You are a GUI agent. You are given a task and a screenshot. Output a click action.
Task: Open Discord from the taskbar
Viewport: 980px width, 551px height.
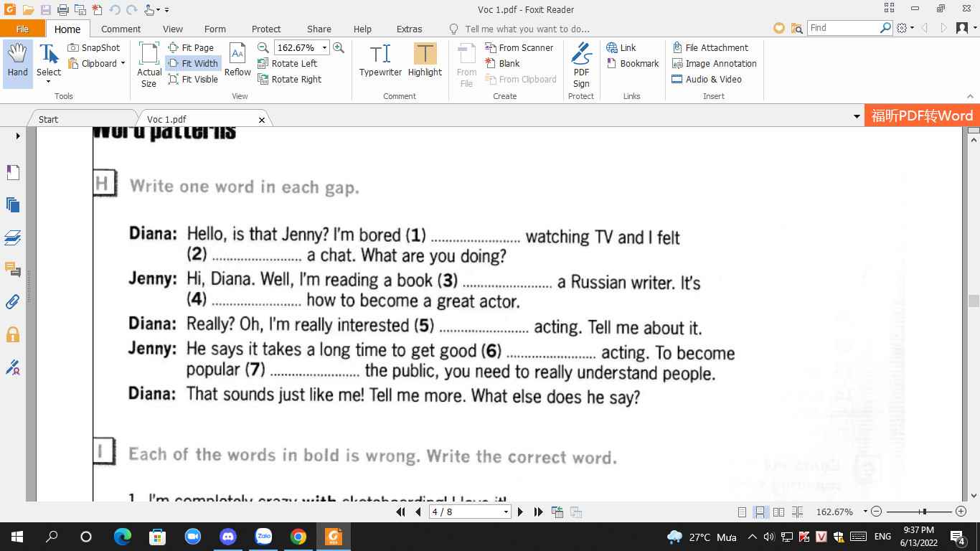click(x=228, y=537)
